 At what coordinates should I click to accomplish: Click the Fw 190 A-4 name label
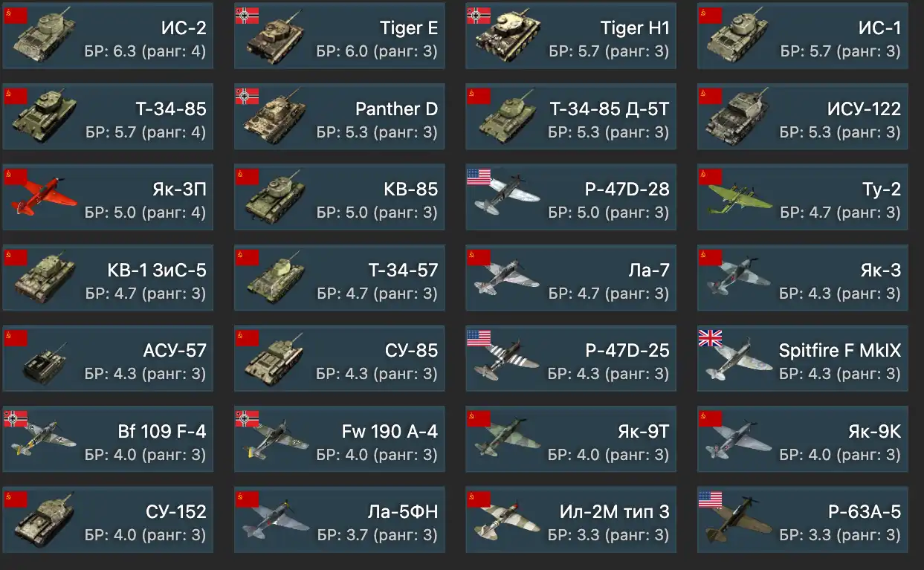[x=390, y=432]
